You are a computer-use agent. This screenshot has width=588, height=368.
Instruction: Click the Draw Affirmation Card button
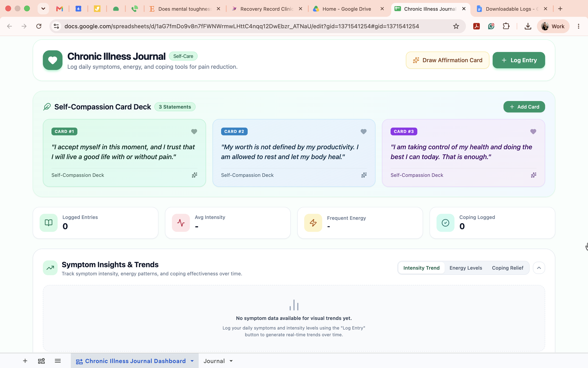[447, 60]
